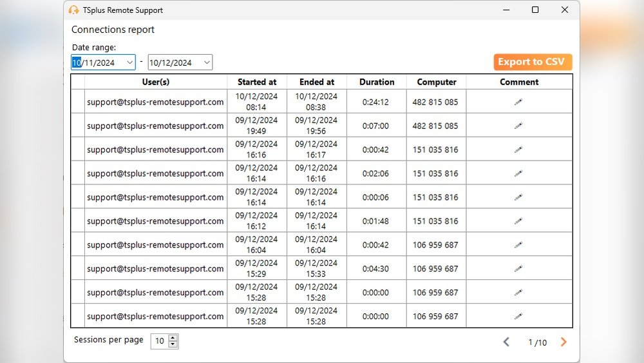Edit comment for the 08:14 session
This screenshot has width=644, height=363.
point(518,101)
